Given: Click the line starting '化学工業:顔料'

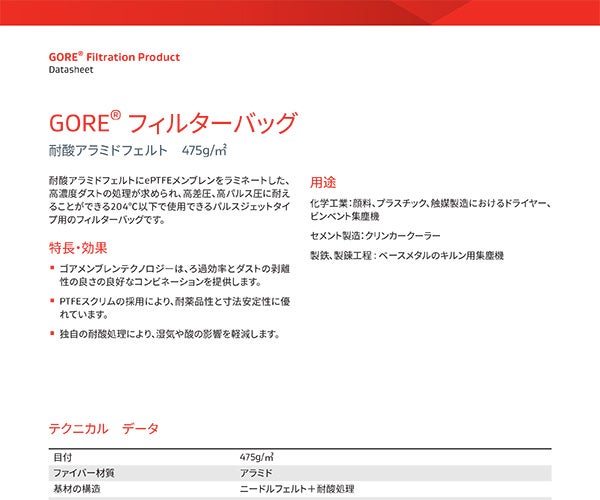Looking at the screenshot, I should pyautogui.click(x=430, y=203).
